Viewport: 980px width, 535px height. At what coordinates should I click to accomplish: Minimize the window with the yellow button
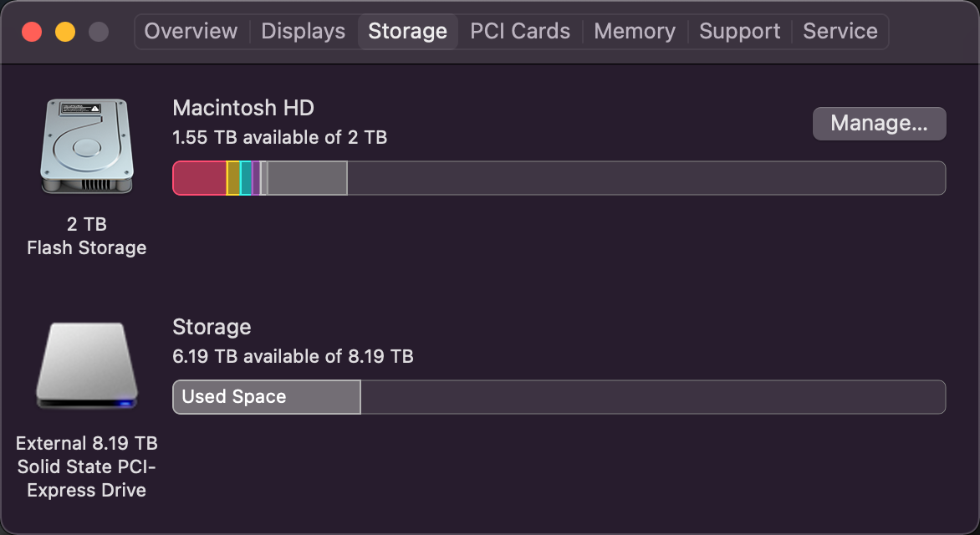click(x=65, y=32)
